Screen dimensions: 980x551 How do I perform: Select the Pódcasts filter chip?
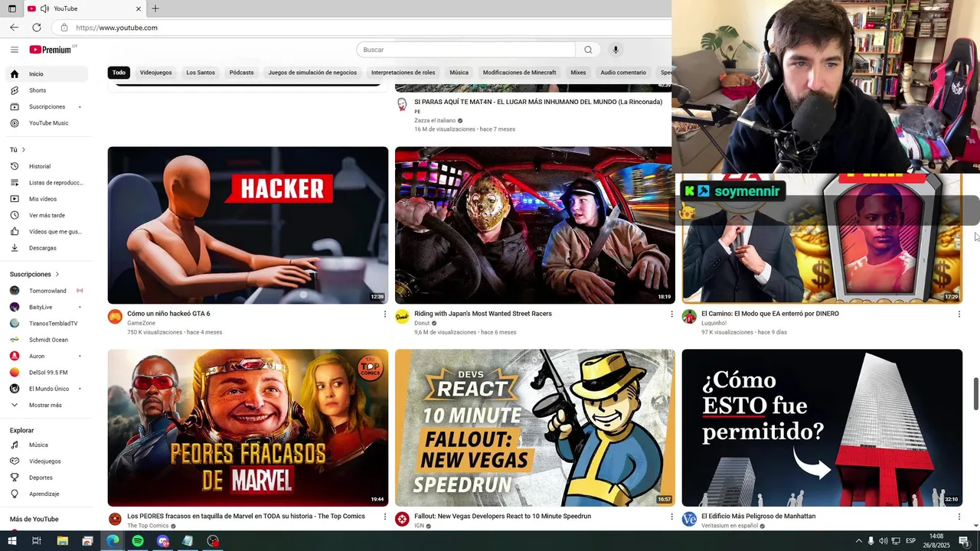241,73
